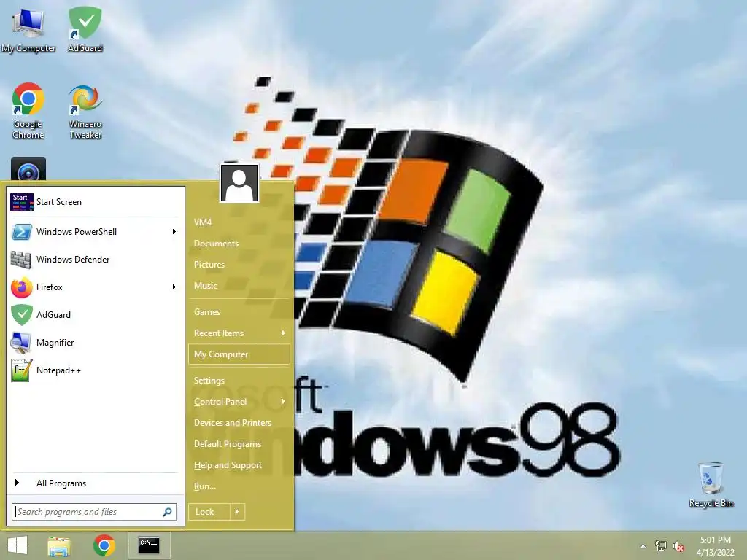Open File Explorer from the taskbar
This screenshot has width=747, height=560.
tap(59, 545)
